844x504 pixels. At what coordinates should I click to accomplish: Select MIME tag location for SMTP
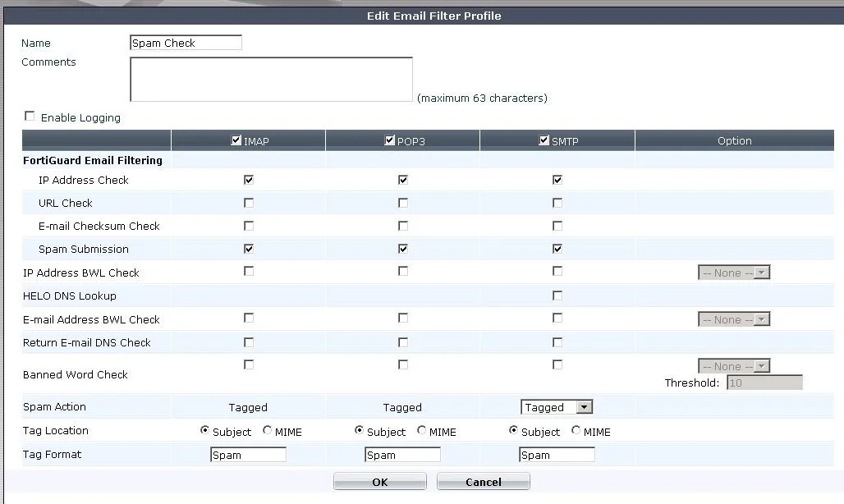(x=576, y=430)
